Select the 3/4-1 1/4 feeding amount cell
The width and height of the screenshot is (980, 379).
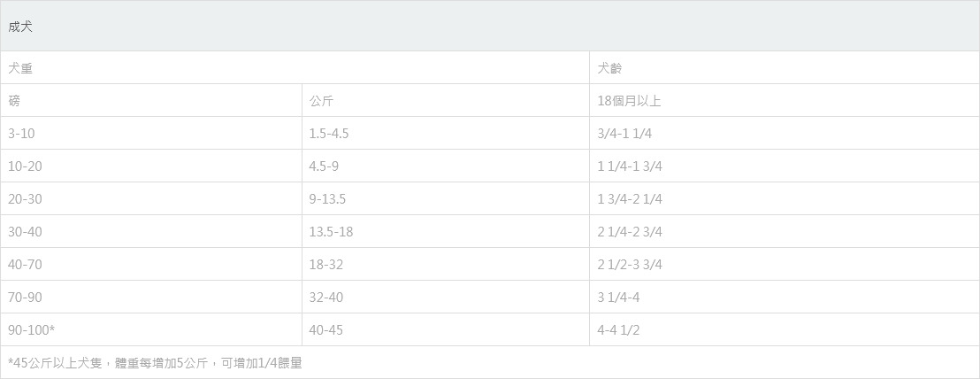point(624,134)
